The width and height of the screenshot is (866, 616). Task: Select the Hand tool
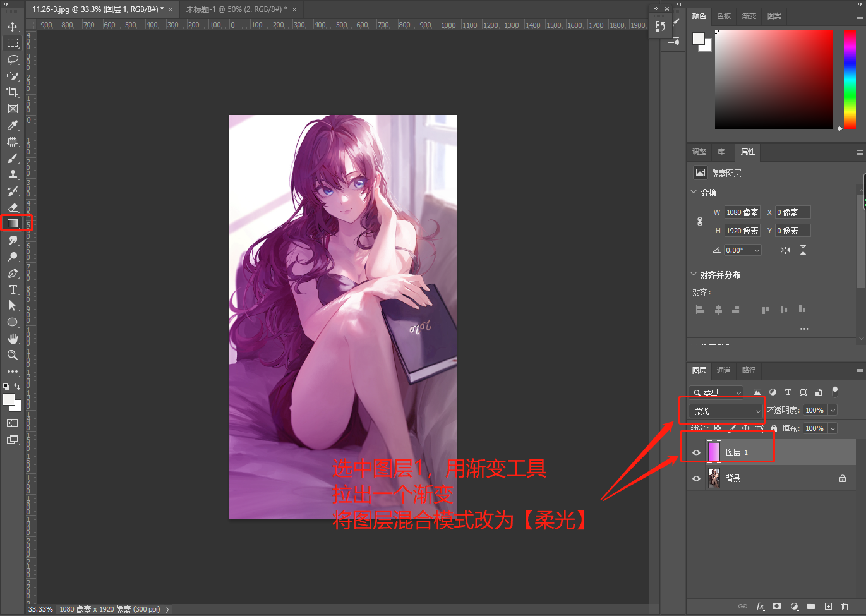pyautogui.click(x=13, y=339)
